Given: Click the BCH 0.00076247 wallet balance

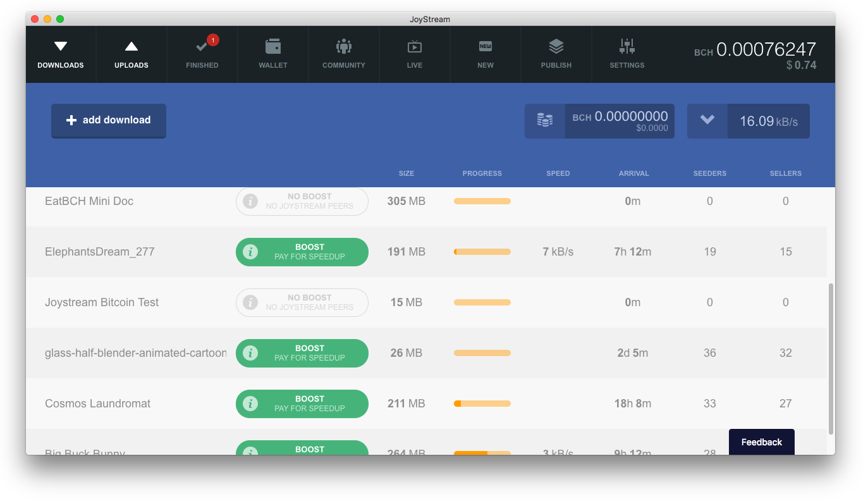Looking at the screenshot, I should point(755,49).
